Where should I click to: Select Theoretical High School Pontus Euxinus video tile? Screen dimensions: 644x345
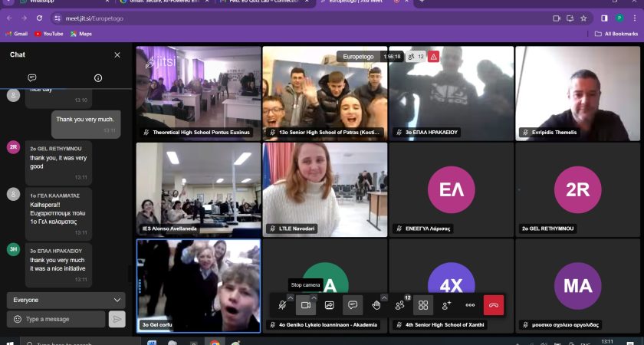[199, 94]
